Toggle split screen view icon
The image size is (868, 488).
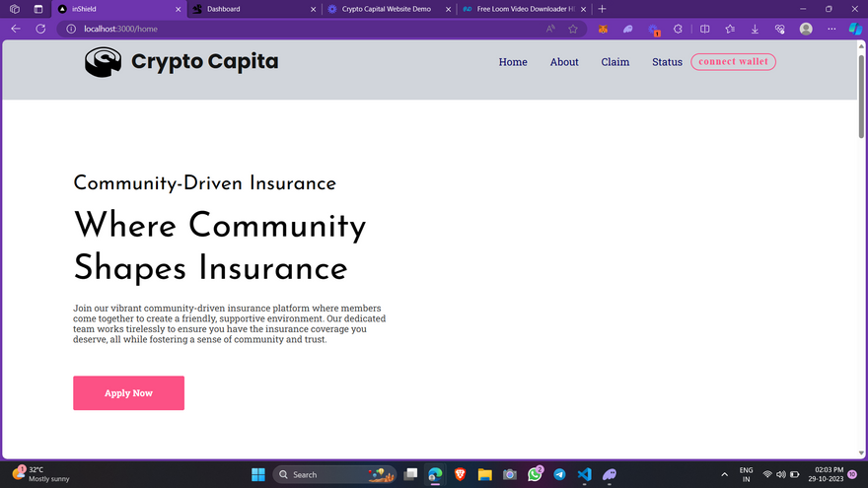pos(704,29)
